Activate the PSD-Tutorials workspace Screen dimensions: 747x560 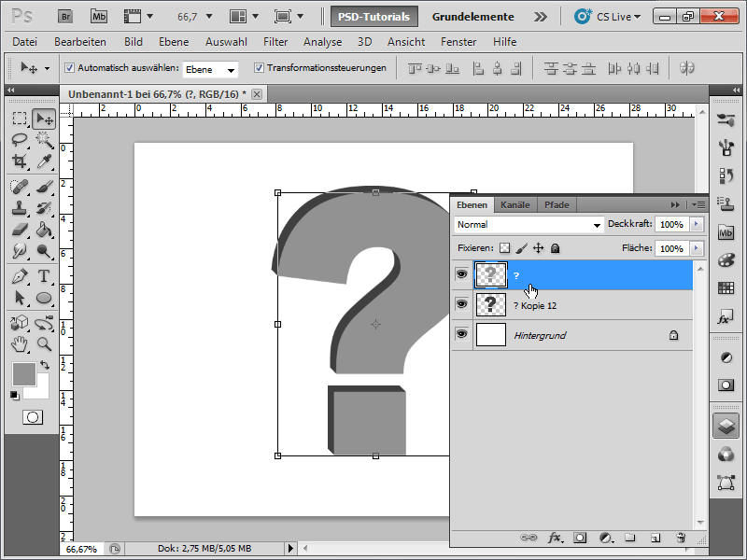(374, 17)
